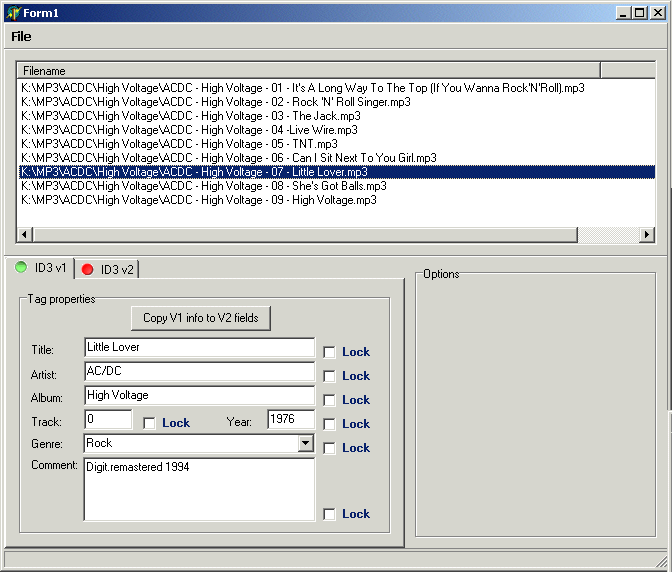The height and width of the screenshot is (572, 672).
Task: Click into the Artist field containing AC/DC
Action: (x=199, y=371)
